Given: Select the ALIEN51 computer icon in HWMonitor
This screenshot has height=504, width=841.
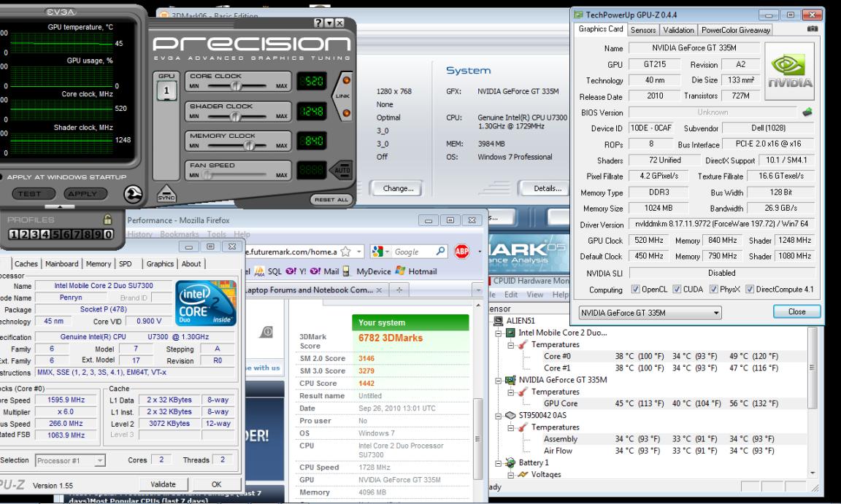Looking at the screenshot, I should point(498,321).
